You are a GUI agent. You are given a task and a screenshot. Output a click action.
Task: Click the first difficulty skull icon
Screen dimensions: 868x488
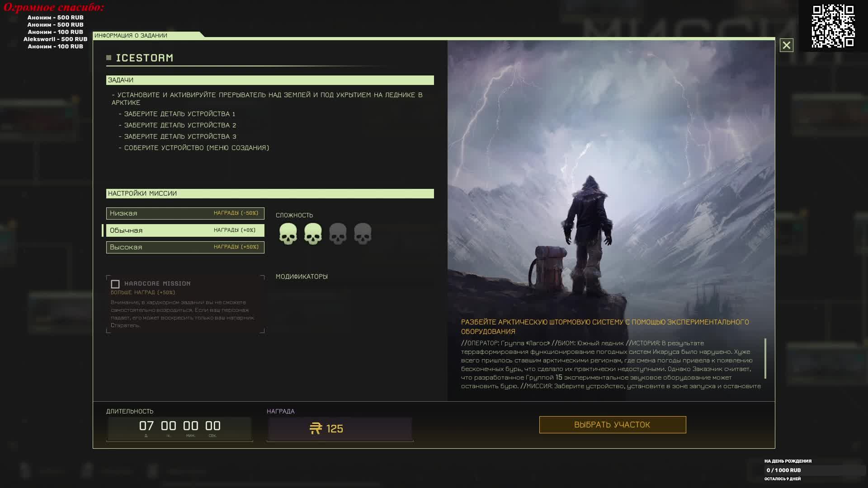[288, 234]
